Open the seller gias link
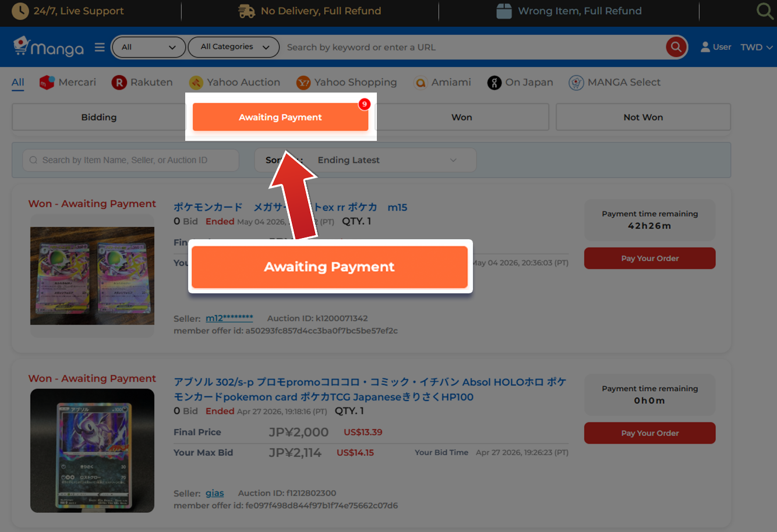Viewport: 777px width, 532px height. [x=214, y=493]
